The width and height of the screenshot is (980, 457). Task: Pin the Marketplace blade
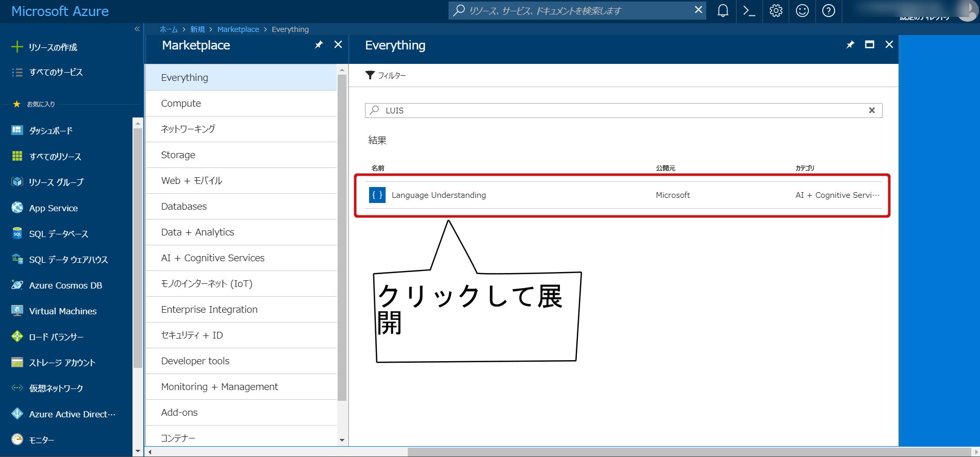pyautogui.click(x=319, y=45)
